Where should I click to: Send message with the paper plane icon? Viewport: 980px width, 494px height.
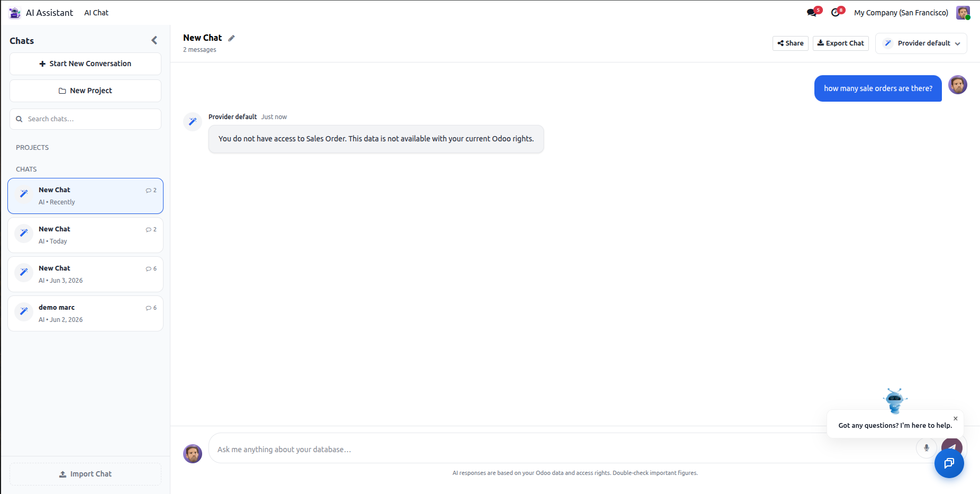tap(952, 446)
